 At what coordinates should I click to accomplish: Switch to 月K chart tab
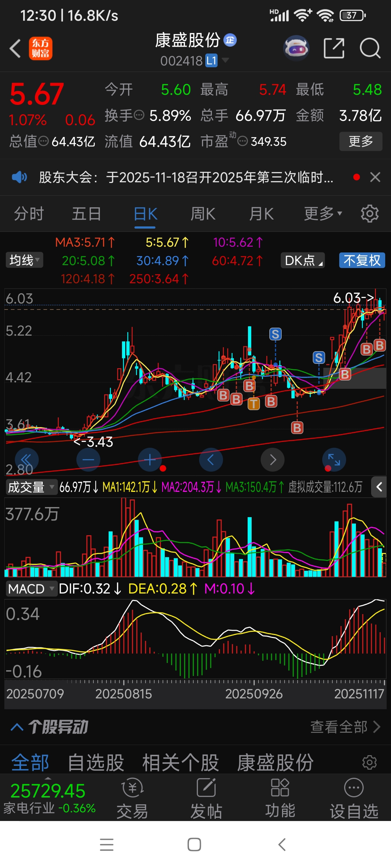[x=261, y=213]
